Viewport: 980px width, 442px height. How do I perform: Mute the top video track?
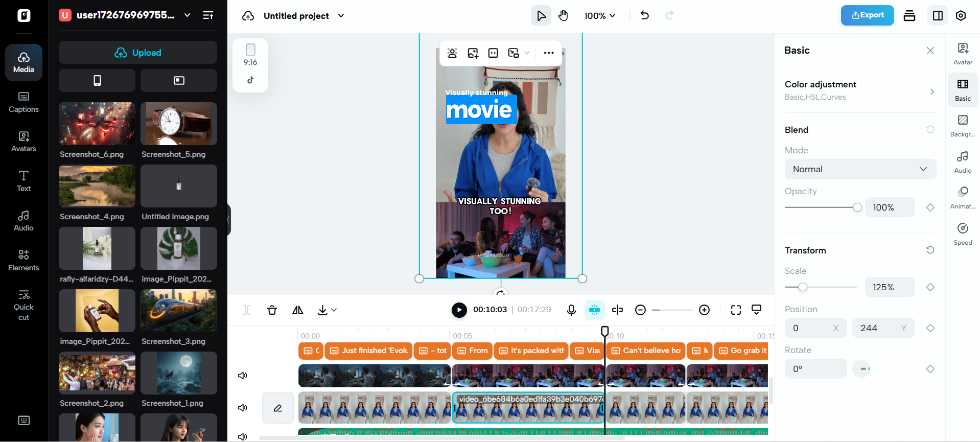click(x=243, y=376)
